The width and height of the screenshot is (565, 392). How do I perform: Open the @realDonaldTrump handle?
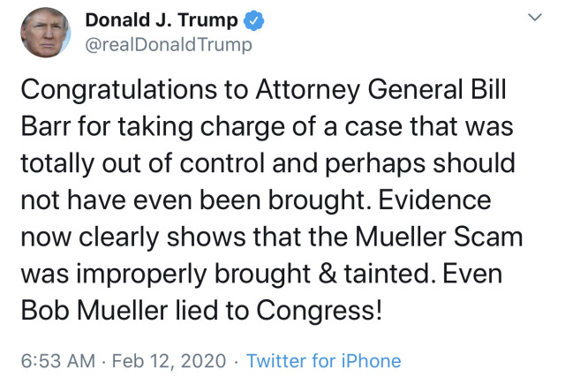click(169, 45)
